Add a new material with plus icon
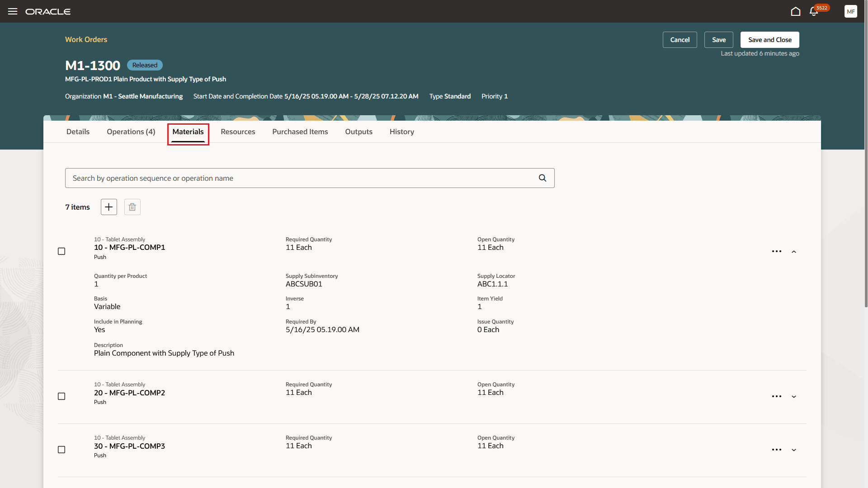 point(108,207)
